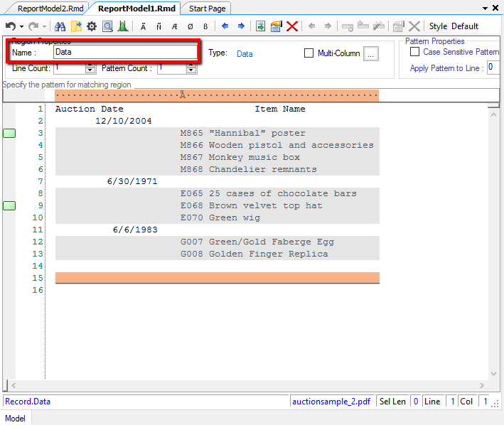Toggle the green marker beside line 3

pyautogui.click(x=9, y=134)
